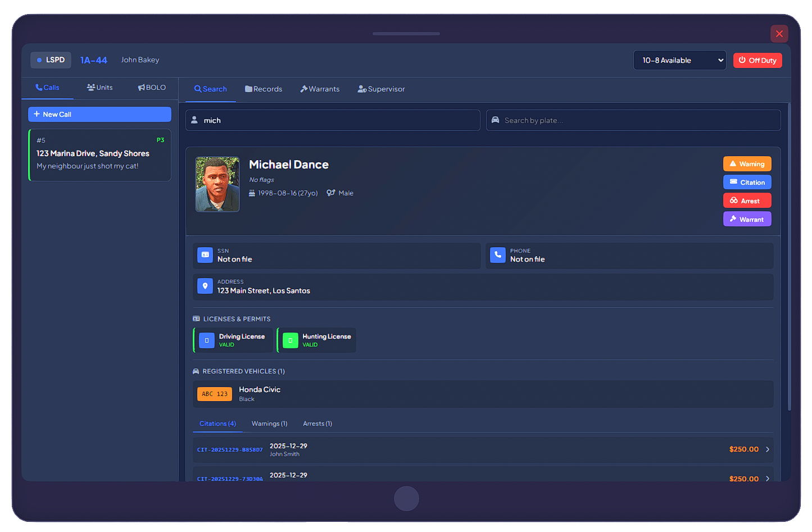The height and width of the screenshot is (532, 812).
Task: Click the P3 priority label
Action: [160, 140]
